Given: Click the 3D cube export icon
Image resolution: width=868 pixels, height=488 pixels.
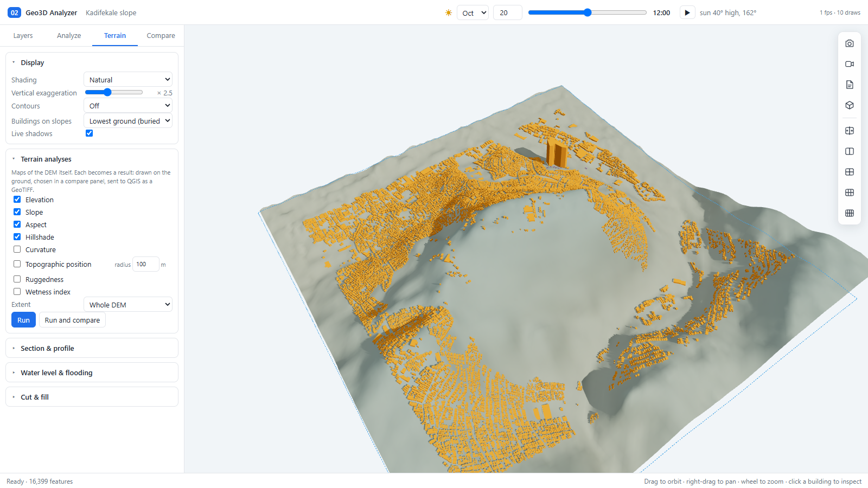Looking at the screenshot, I should click(850, 105).
